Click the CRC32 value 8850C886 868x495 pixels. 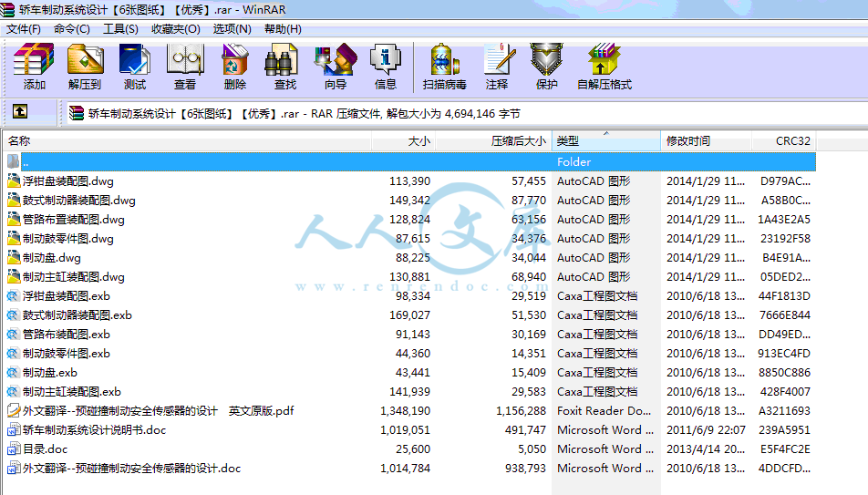[784, 373]
